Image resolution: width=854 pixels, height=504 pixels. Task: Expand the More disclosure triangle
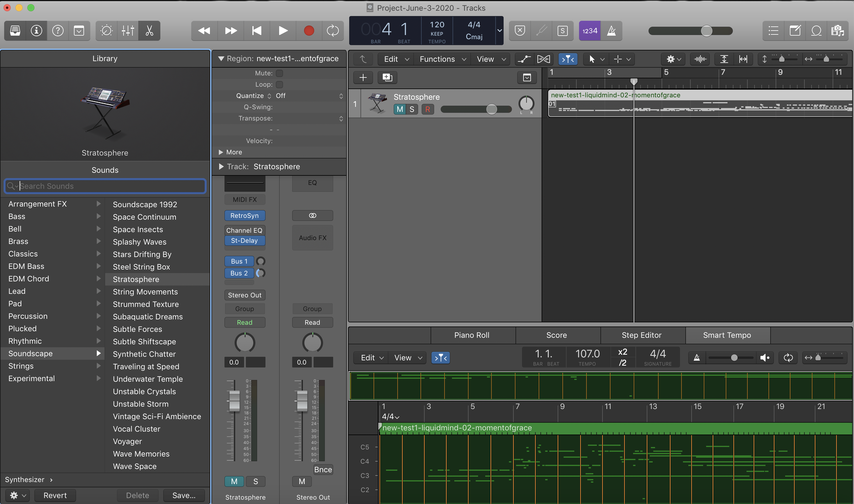click(221, 152)
